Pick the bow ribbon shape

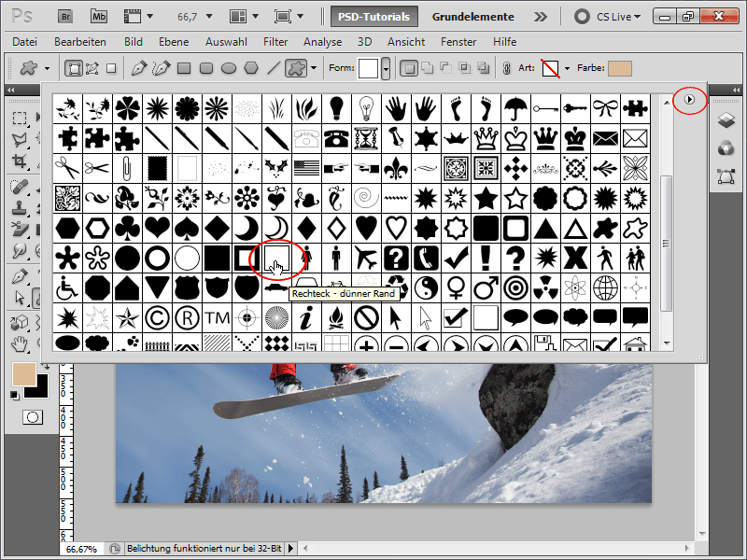(x=605, y=108)
